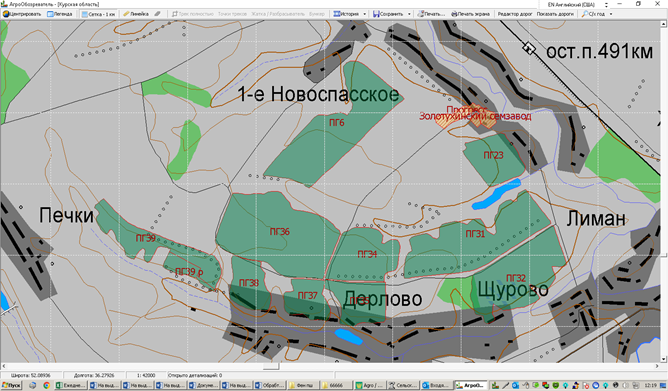
Task: Toggle Показать дороги show roads
Action: click(x=555, y=14)
